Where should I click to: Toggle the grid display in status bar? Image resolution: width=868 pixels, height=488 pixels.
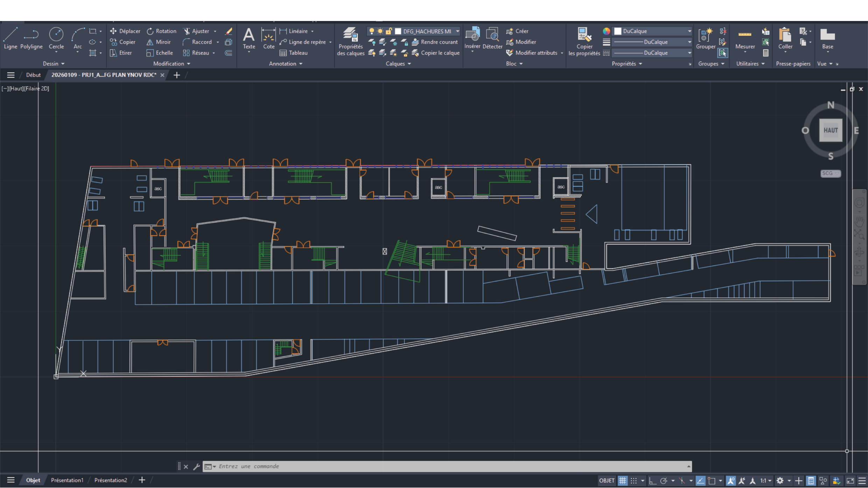pyautogui.click(x=622, y=481)
